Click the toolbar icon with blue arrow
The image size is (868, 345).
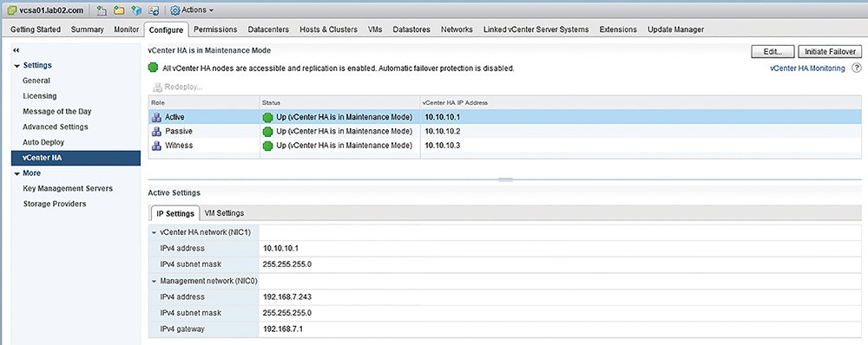click(x=155, y=10)
